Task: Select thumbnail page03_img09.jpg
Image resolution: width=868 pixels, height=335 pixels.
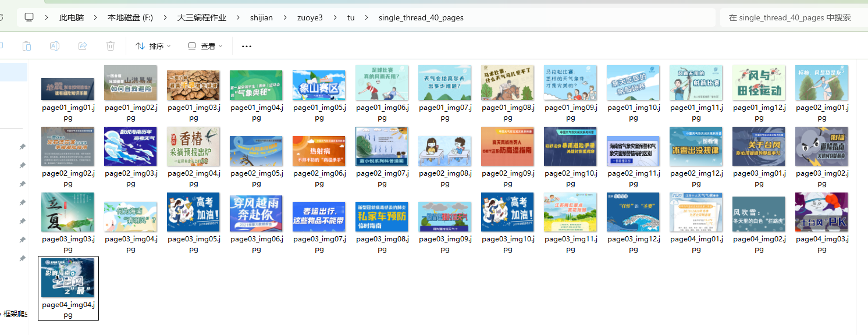Action: pos(444,217)
